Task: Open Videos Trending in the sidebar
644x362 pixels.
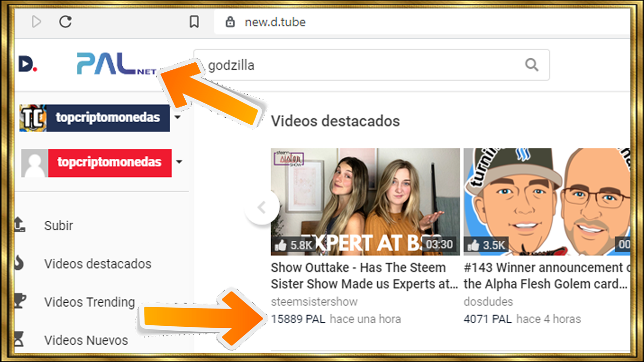Action: pos(90,302)
